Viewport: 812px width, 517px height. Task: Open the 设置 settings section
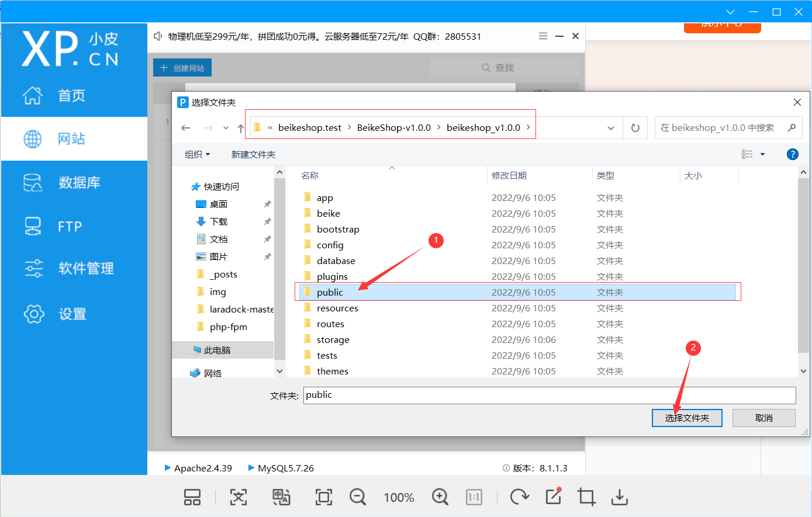click(73, 314)
